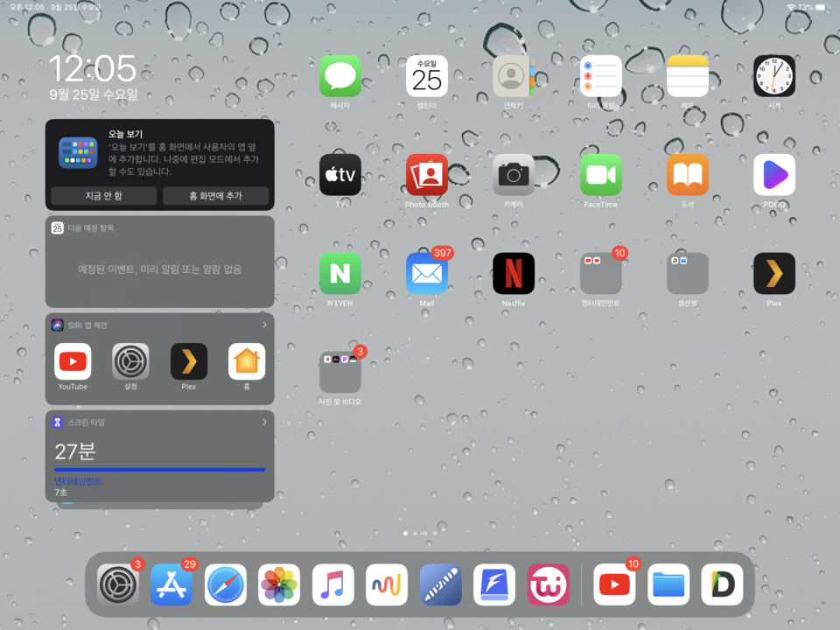
Task: Open the Calendar app showing 25
Action: (427, 76)
